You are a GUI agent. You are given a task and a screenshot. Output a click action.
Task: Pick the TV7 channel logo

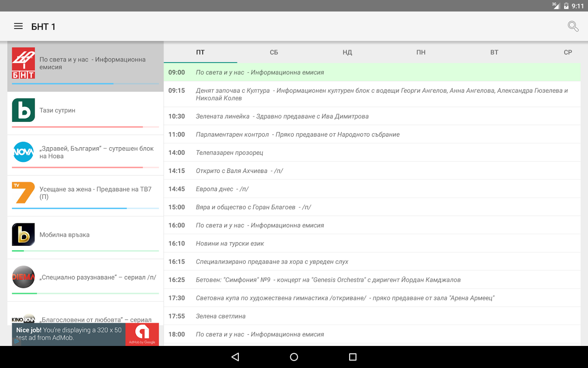[23, 193]
